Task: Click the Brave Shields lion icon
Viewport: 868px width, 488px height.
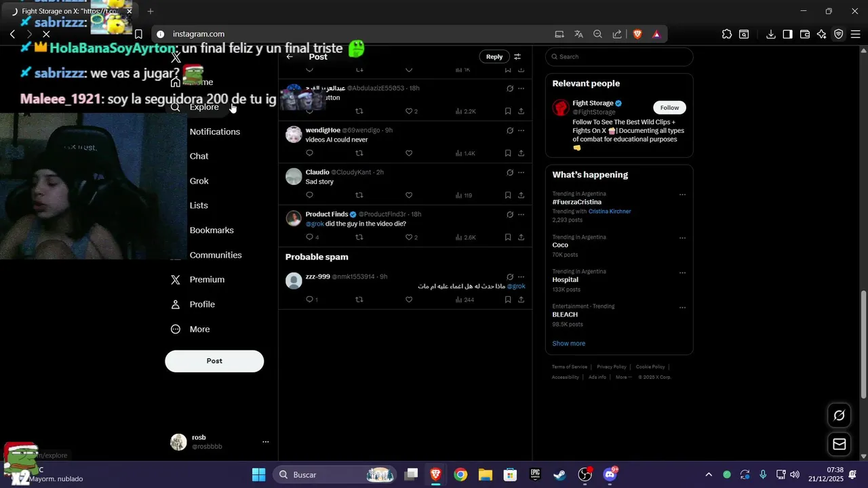Action: 637,34
